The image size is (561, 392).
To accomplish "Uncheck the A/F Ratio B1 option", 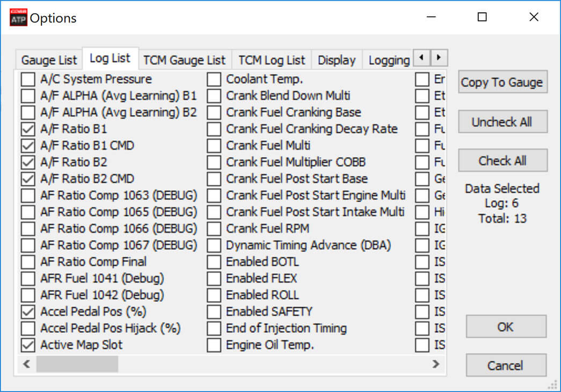I will [27, 129].
